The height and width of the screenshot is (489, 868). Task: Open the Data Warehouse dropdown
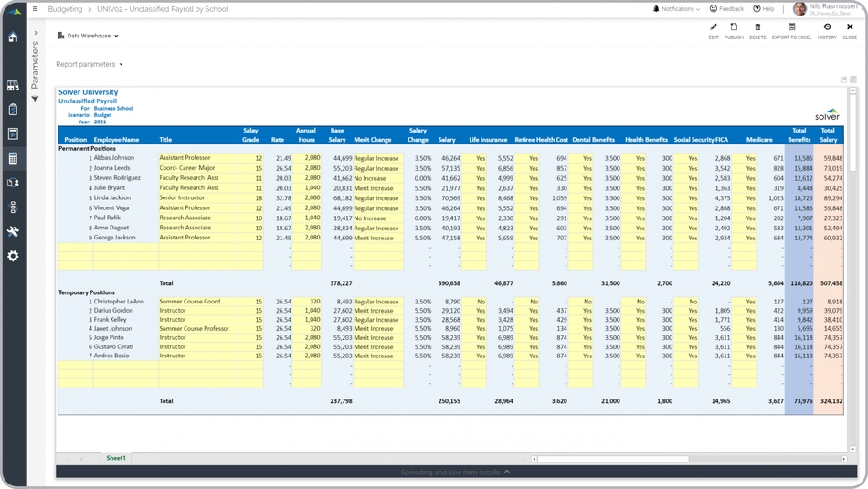coord(89,36)
